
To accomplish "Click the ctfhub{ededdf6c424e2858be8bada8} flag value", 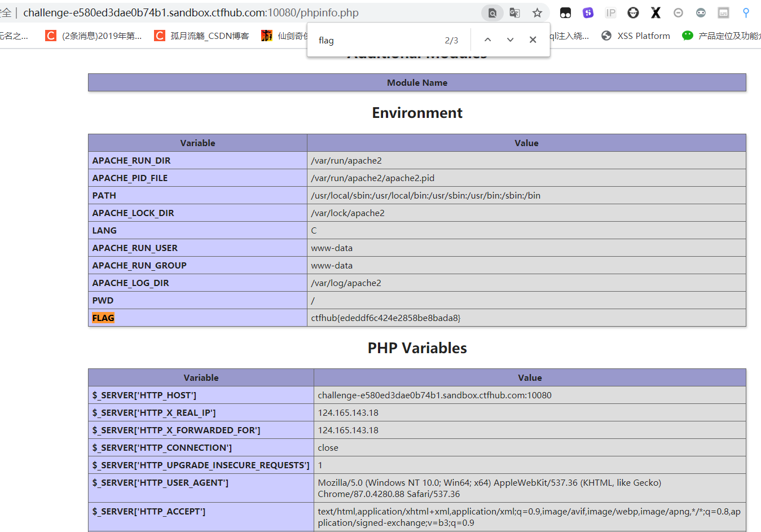I will [386, 318].
